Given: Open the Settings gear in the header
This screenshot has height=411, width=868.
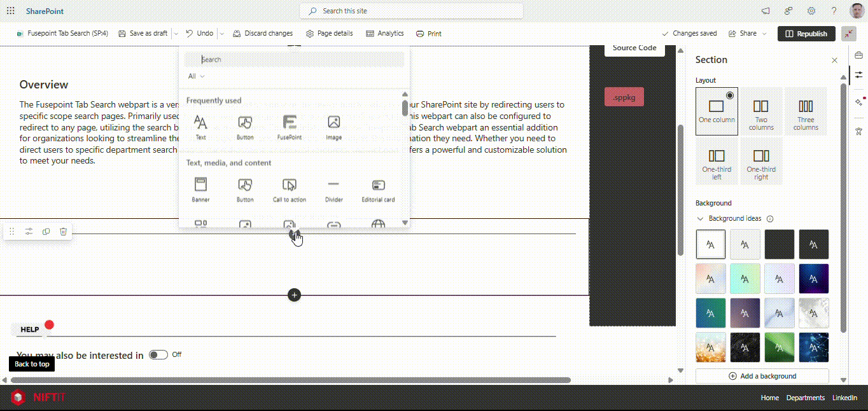Looking at the screenshot, I should coord(811,11).
